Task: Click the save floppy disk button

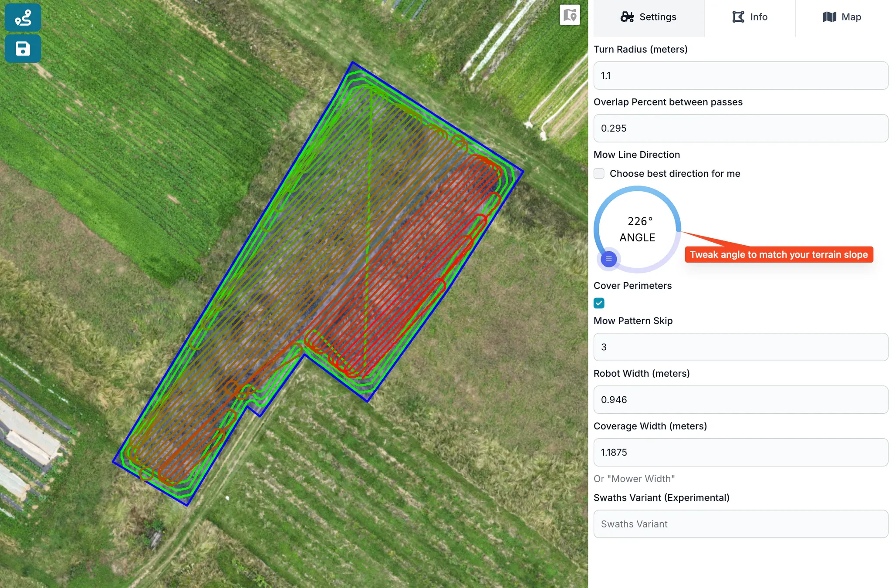Action: [23, 48]
